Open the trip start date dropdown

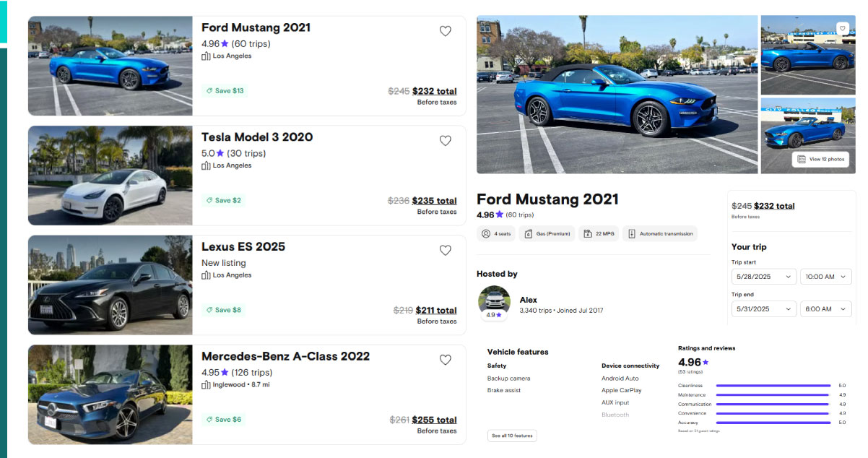pos(764,277)
